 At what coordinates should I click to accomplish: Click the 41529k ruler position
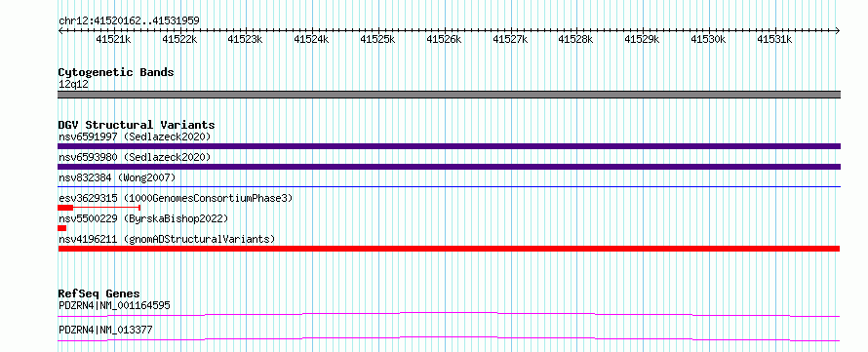pos(642,39)
